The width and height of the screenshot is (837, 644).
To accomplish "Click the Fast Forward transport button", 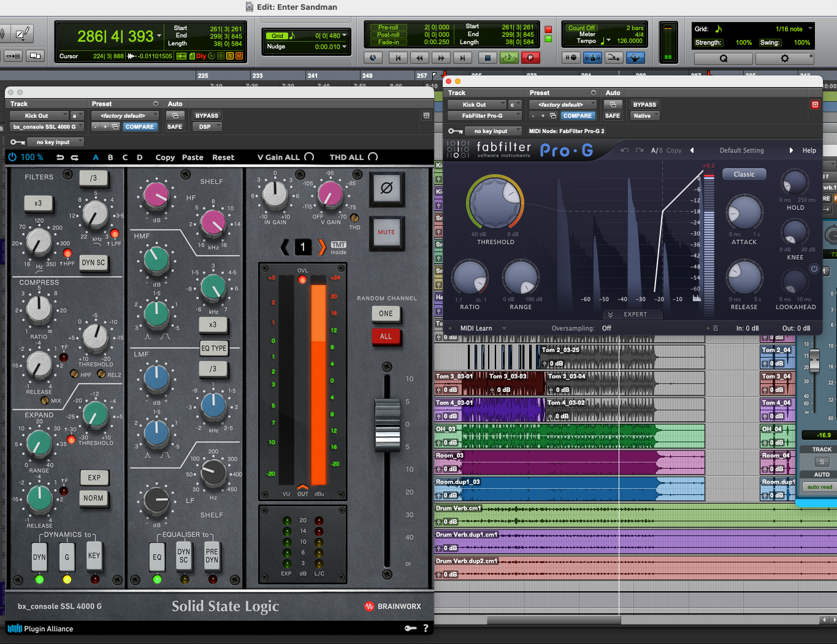I will pyautogui.click(x=441, y=58).
